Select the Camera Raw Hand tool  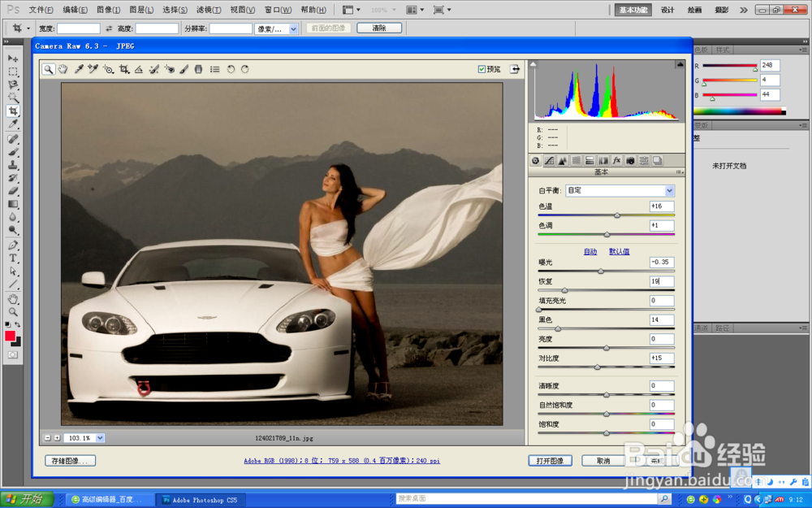[63, 69]
